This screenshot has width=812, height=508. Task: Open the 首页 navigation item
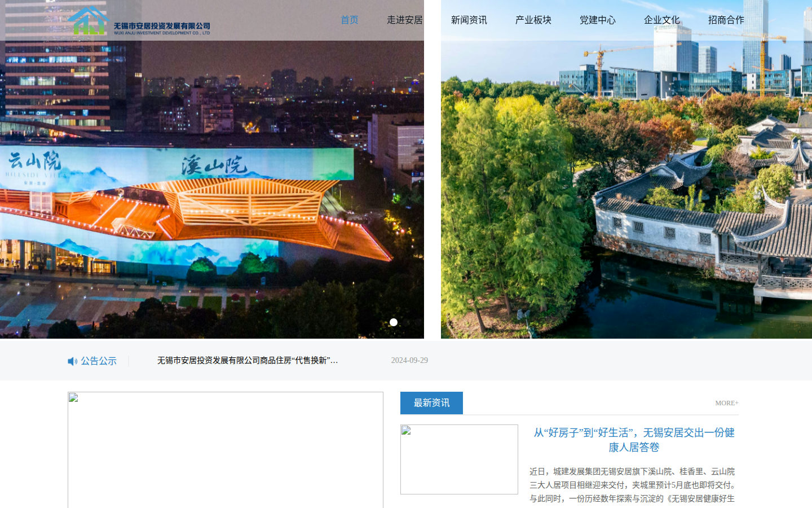pyautogui.click(x=350, y=20)
